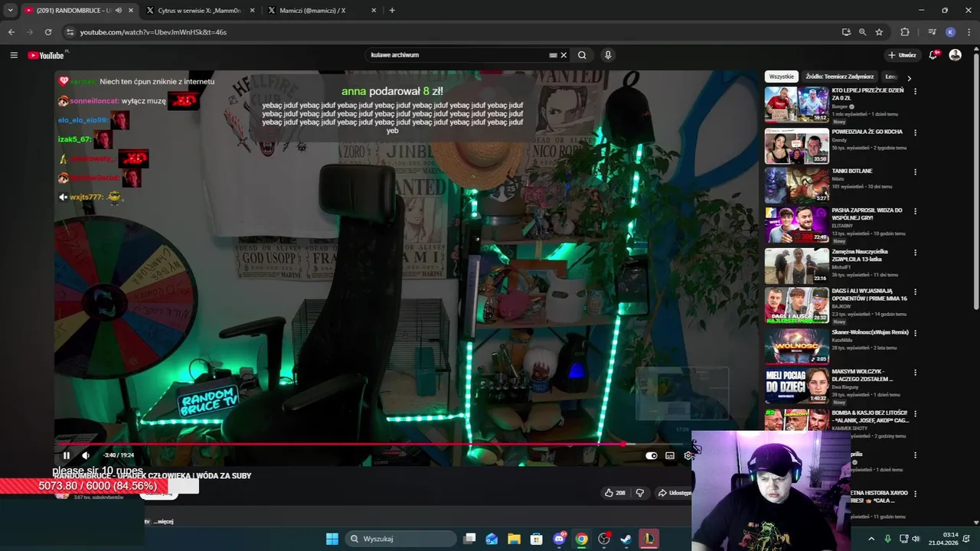980x551 pixels.
Task: Dislike the video
Action: [640, 493]
